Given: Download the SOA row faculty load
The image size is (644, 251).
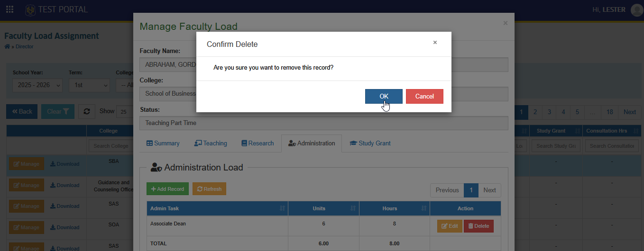Looking at the screenshot, I should point(65,227).
